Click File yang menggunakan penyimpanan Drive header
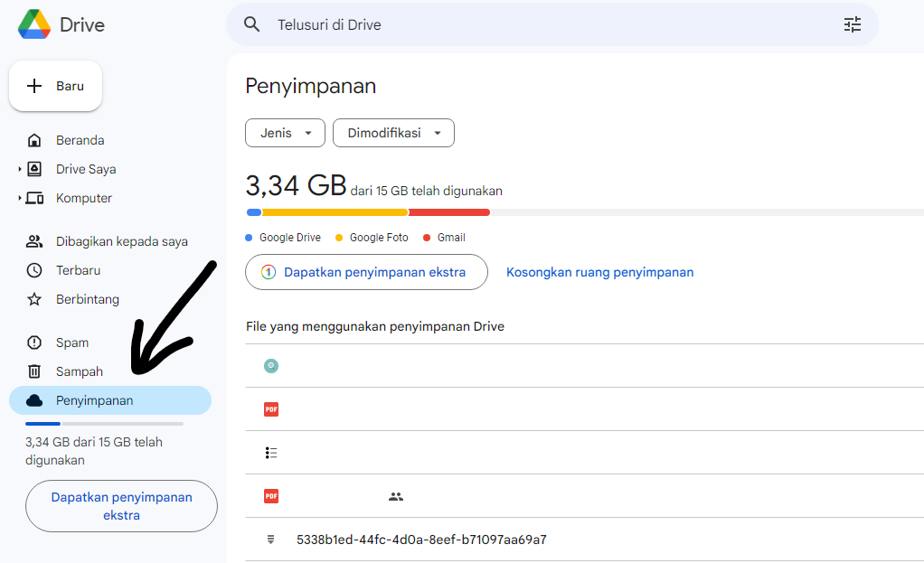The image size is (924, 563). [x=375, y=327]
